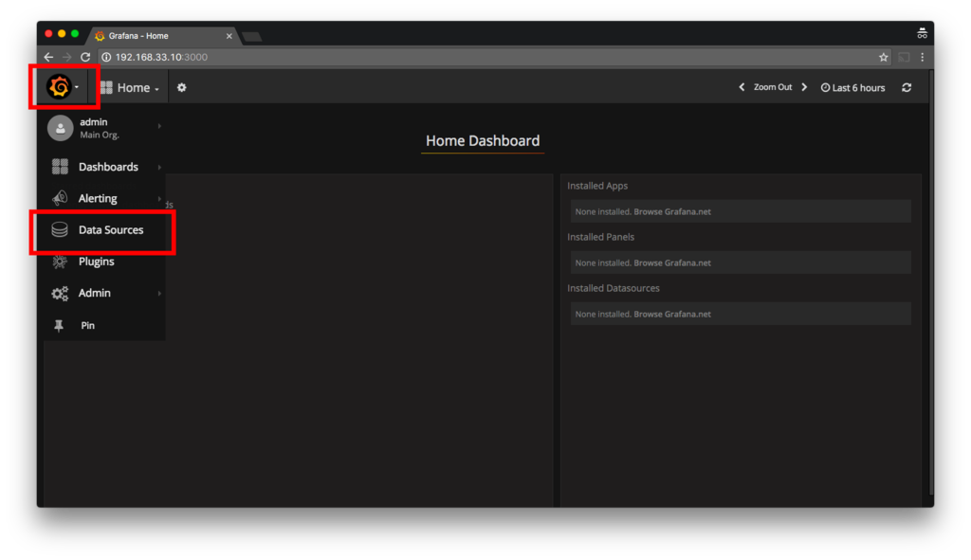971x560 pixels.
Task: Click the admin user avatar
Action: click(x=60, y=128)
